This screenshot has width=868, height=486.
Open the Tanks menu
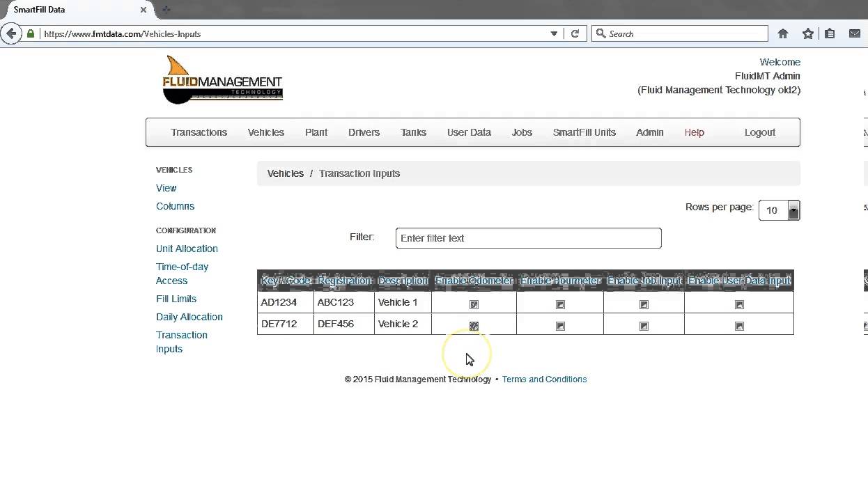[x=414, y=132]
